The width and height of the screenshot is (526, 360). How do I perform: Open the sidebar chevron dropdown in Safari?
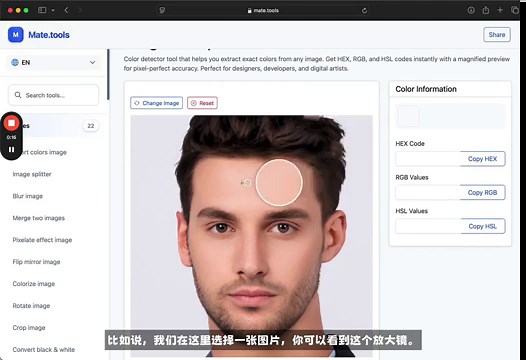[x=53, y=10]
